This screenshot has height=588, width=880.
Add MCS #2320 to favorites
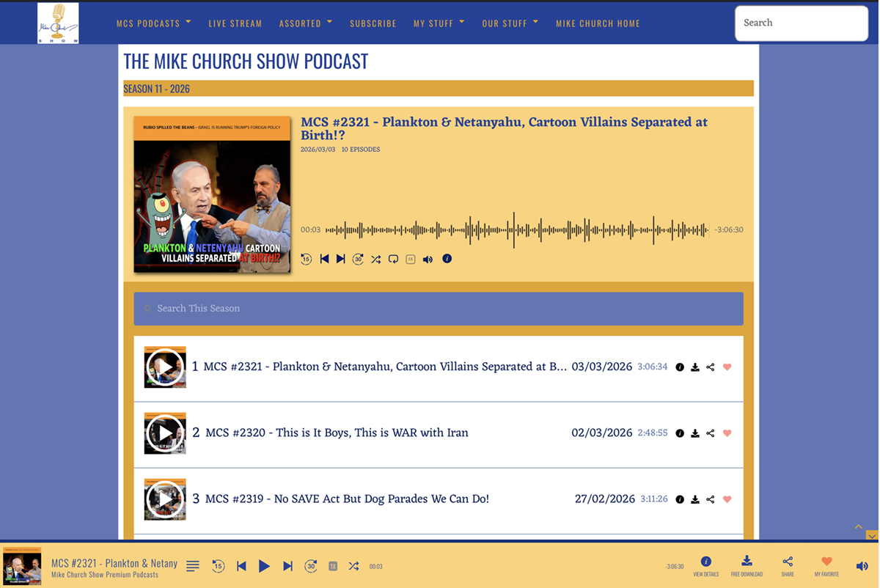point(727,433)
